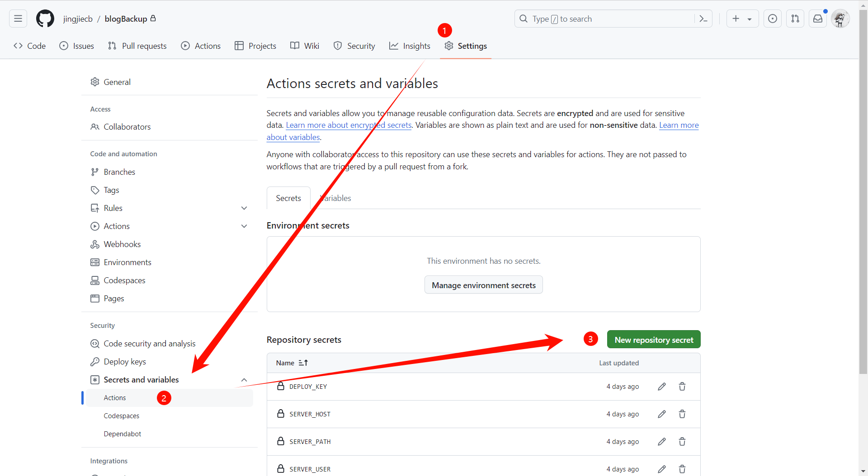Open the Code tab

[30, 46]
